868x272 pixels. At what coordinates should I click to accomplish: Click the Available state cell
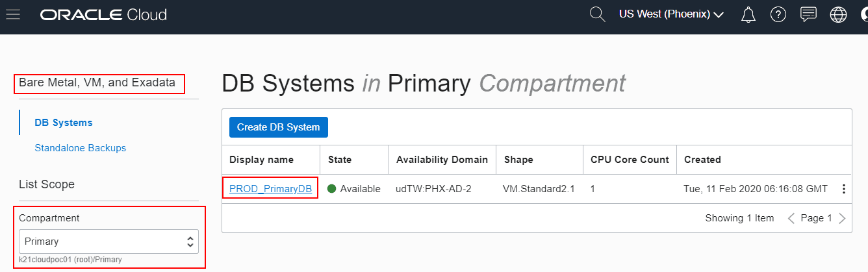click(x=354, y=189)
